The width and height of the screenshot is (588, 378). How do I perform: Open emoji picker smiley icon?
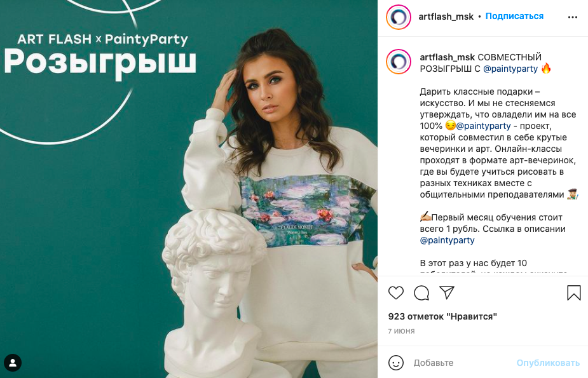pos(396,363)
